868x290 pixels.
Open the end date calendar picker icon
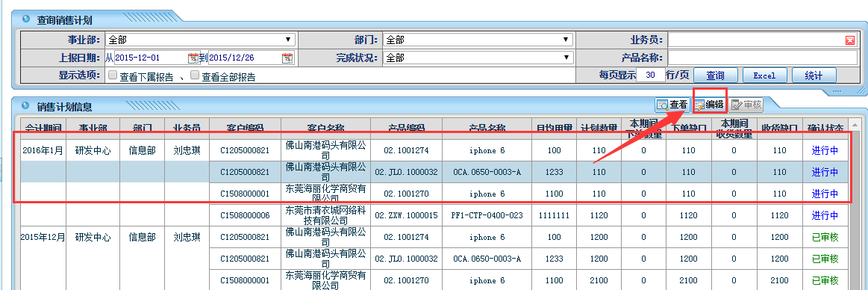(x=287, y=57)
